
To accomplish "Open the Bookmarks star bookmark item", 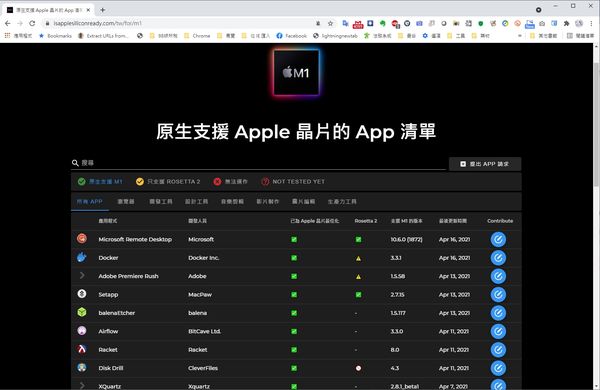I will [55, 36].
